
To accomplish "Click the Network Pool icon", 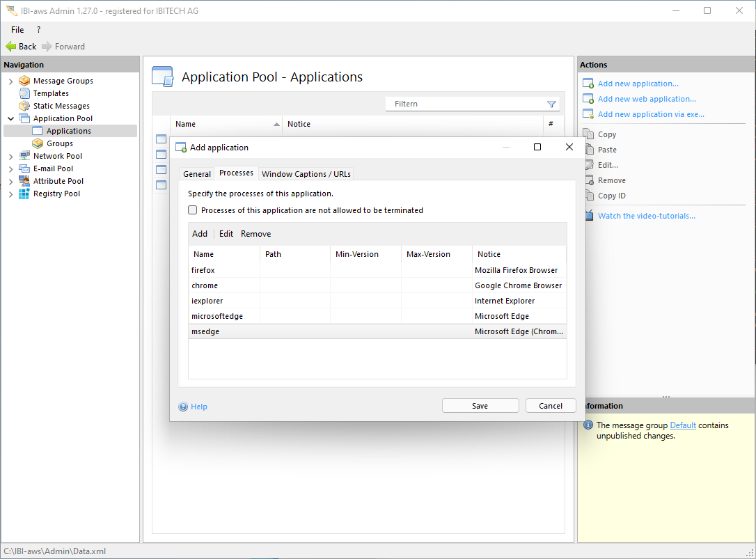I will 24,156.
